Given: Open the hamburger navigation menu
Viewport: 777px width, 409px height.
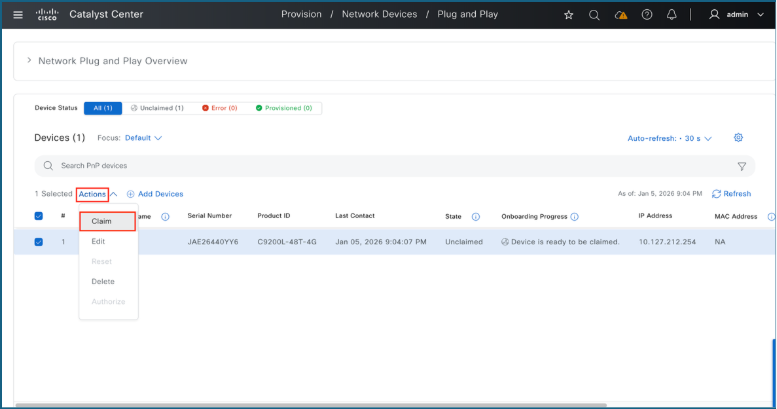Looking at the screenshot, I should 18,15.
